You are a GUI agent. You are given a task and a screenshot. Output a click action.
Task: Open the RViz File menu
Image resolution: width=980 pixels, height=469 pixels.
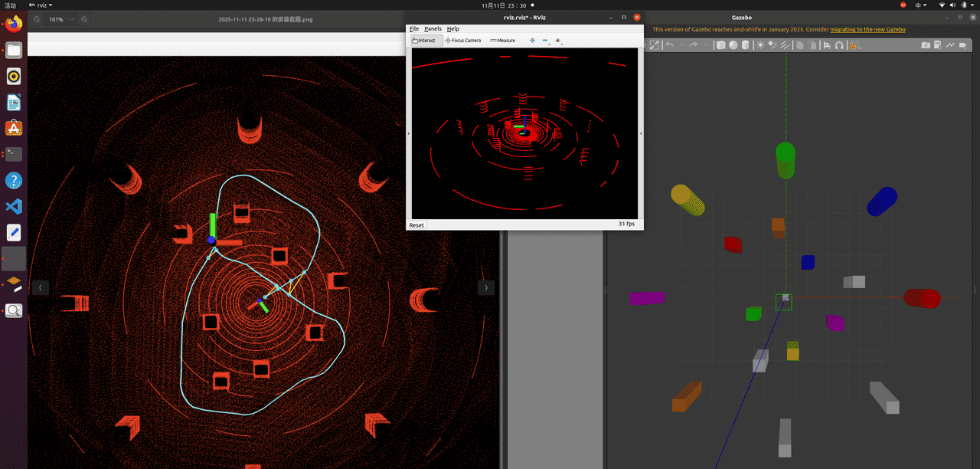tap(414, 29)
